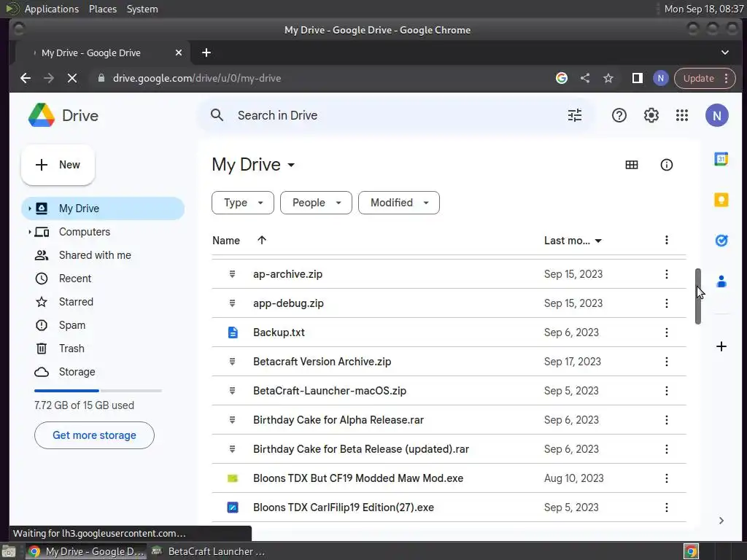Open Chrome tab search dropdown

click(724, 52)
